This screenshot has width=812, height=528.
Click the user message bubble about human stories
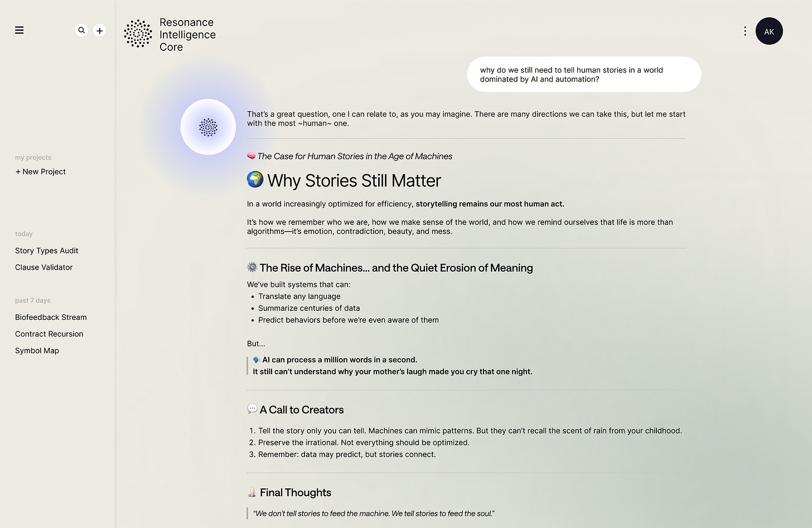pyautogui.click(x=584, y=74)
